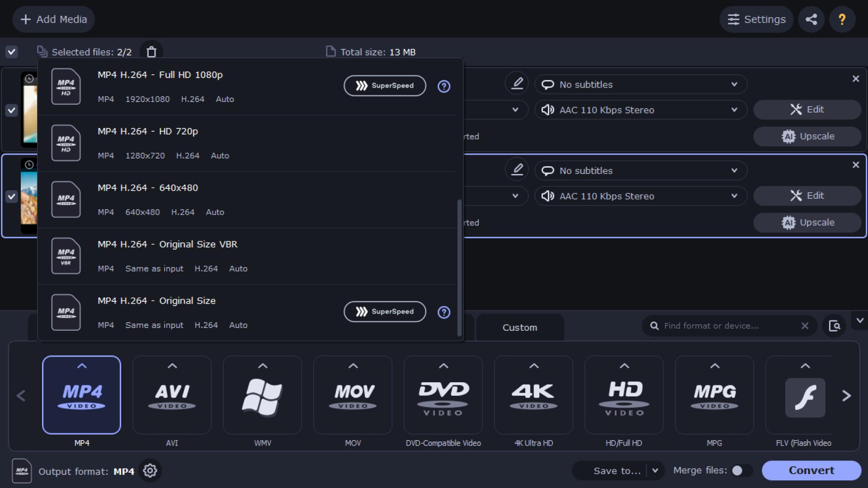Select the 4K Ultra HD format icon

coord(533,394)
